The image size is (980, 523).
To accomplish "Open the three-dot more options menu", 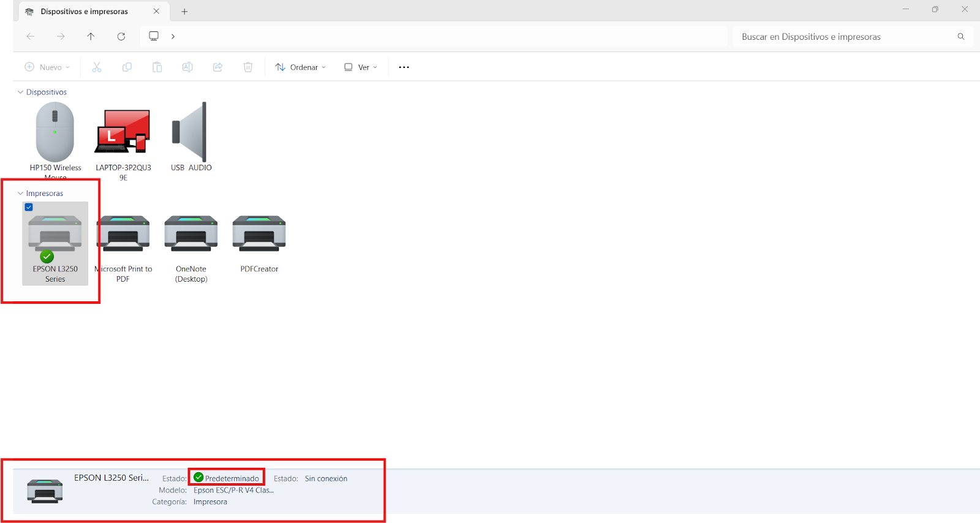I will (x=404, y=67).
